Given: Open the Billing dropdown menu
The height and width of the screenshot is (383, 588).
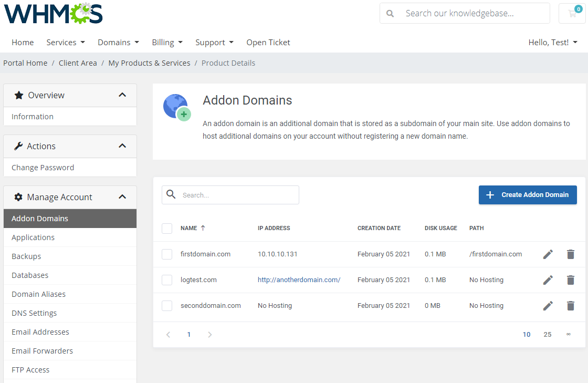Looking at the screenshot, I should coord(167,43).
